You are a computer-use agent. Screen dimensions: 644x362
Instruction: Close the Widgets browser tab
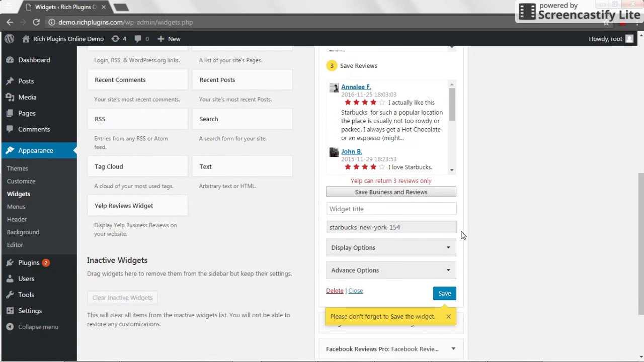click(104, 7)
